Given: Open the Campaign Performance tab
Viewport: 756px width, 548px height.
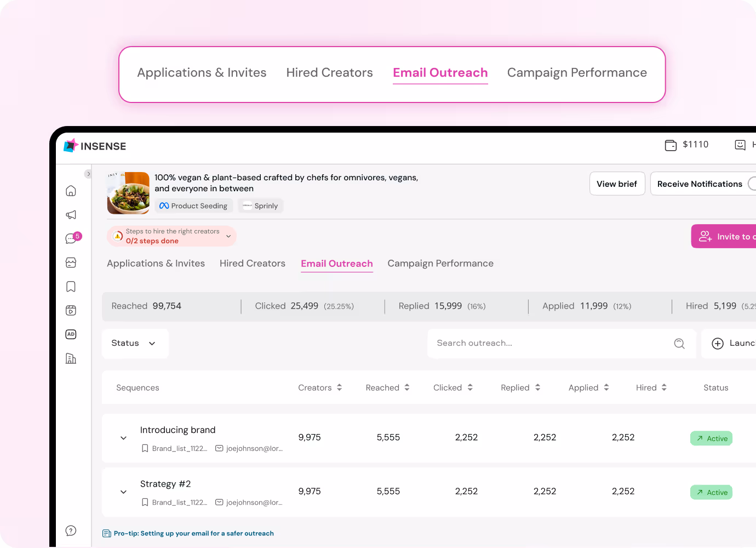Looking at the screenshot, I should click(x=440, y=263).
